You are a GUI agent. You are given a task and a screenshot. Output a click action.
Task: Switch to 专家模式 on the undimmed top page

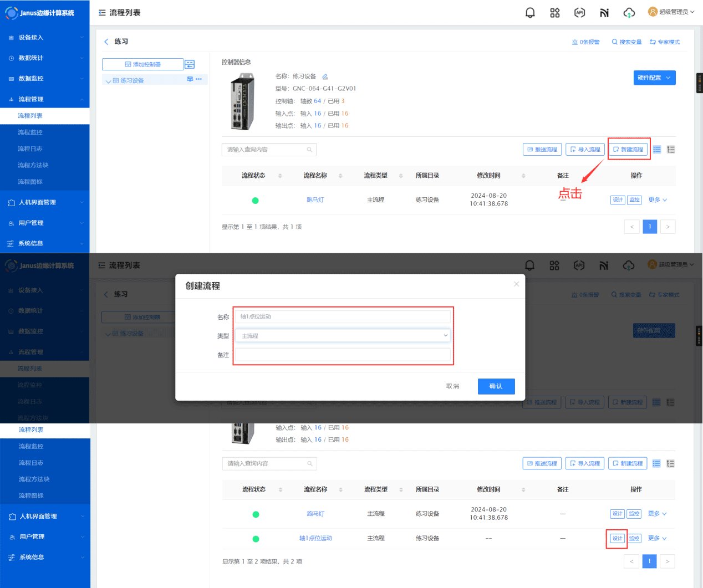665,42
